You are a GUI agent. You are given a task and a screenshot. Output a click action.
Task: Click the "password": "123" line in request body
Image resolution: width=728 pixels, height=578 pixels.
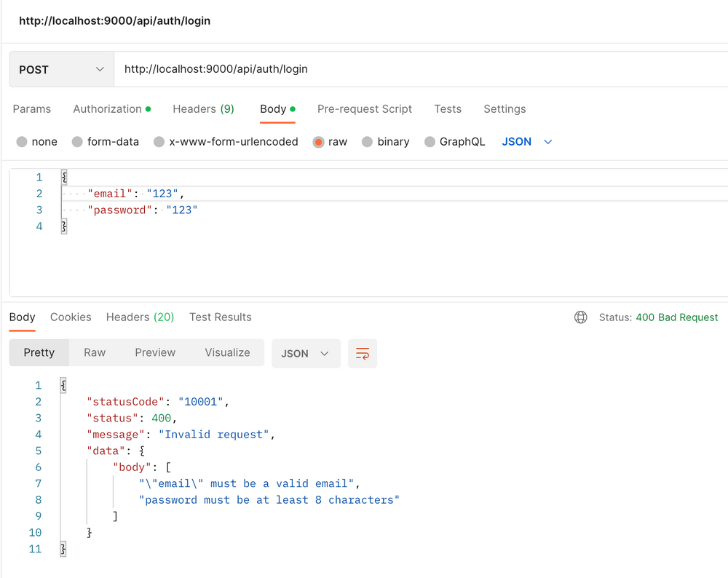pos(143,210)
